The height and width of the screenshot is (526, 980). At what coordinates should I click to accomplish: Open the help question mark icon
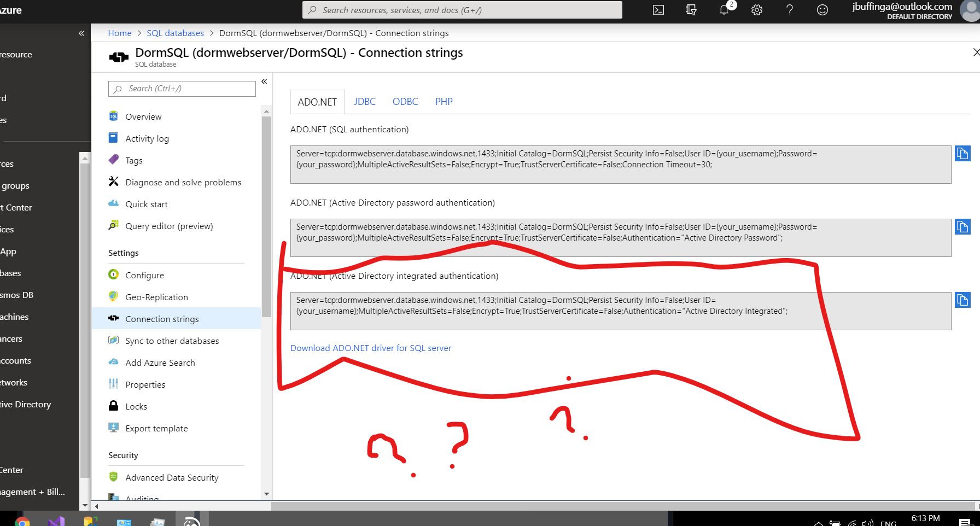click(790, 10)
